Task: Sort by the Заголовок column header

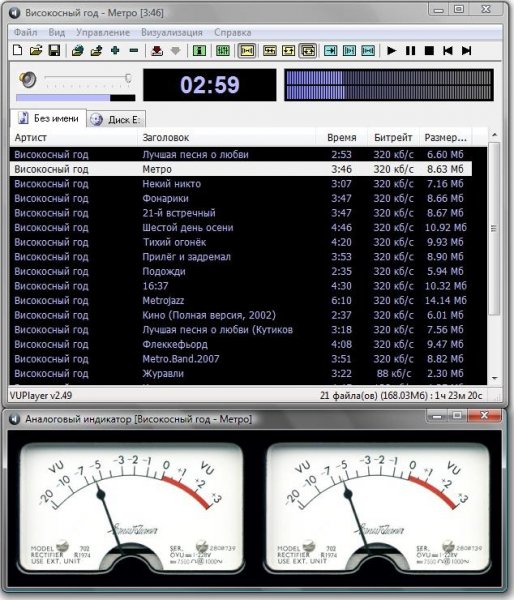Action: pyautogui.click(x=226, y=137)
